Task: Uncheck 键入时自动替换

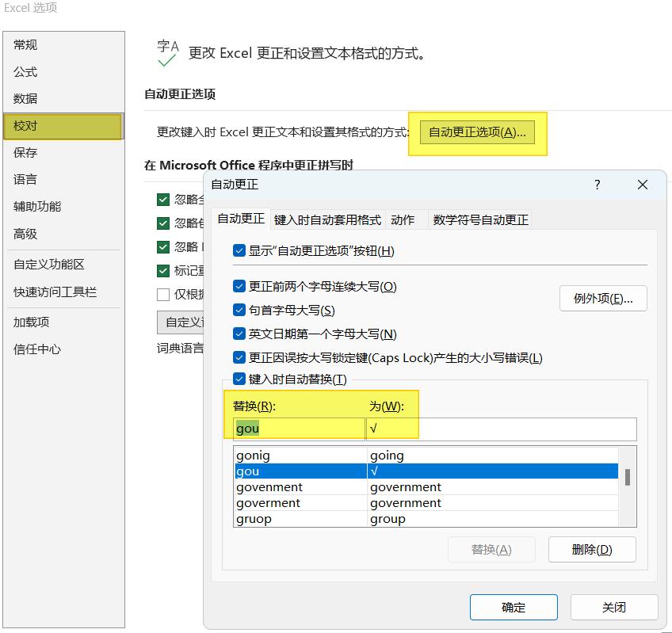Action: click(239, 379)
